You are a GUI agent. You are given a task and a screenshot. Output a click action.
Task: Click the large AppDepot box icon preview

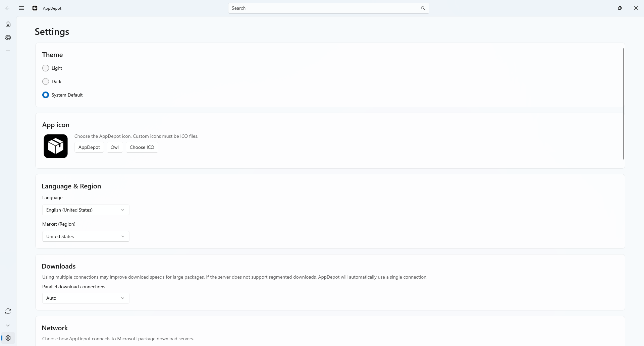56,146
